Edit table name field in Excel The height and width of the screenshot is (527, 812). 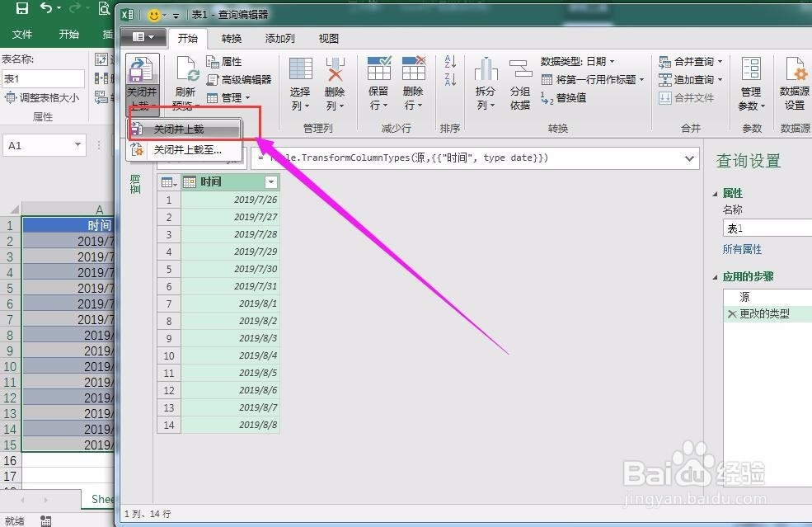coord(43,79)
